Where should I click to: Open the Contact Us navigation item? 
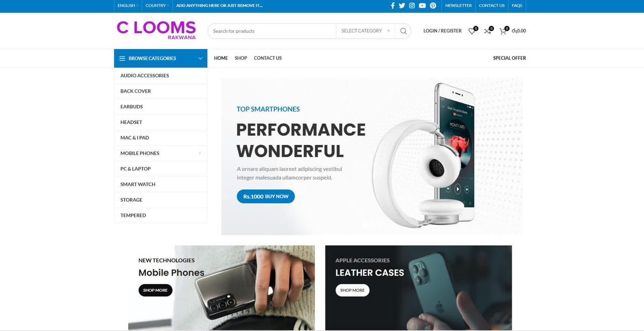tap(268, 58)
